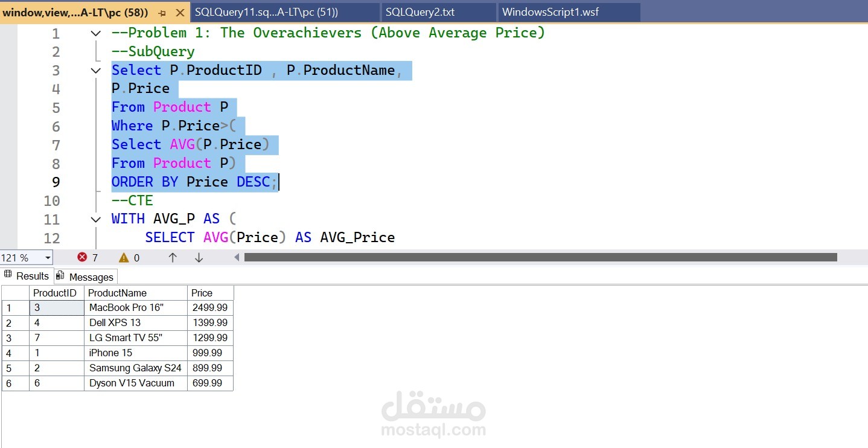Click ProductID cell '1' in iPhone 15 row
The height and width of the screenshot is (448, 868).
pyautogui.click(x=57, y=353)
